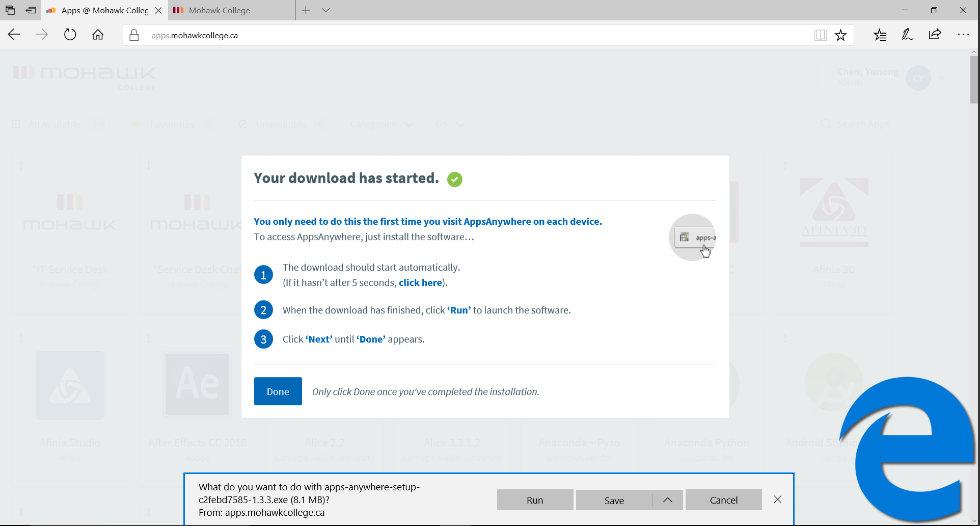Screen dimensions: 980x526
Task: Click the add notes pen icon
Action: pyautogui.click(x=907, y=35)
